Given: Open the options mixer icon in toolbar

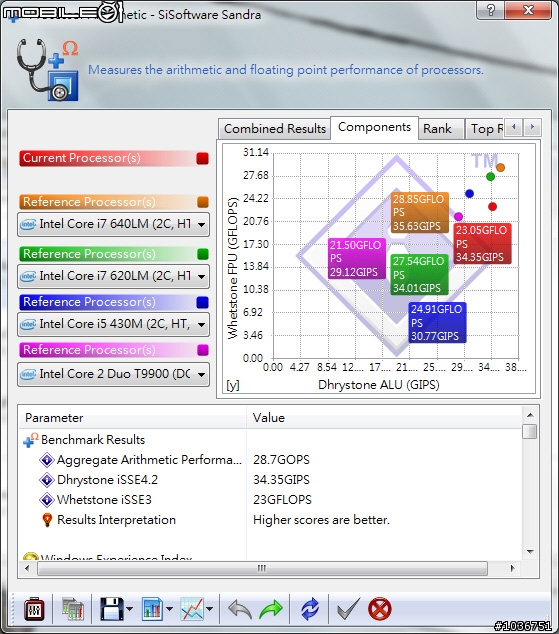Looking at the screenshot, I should point(34,609).
